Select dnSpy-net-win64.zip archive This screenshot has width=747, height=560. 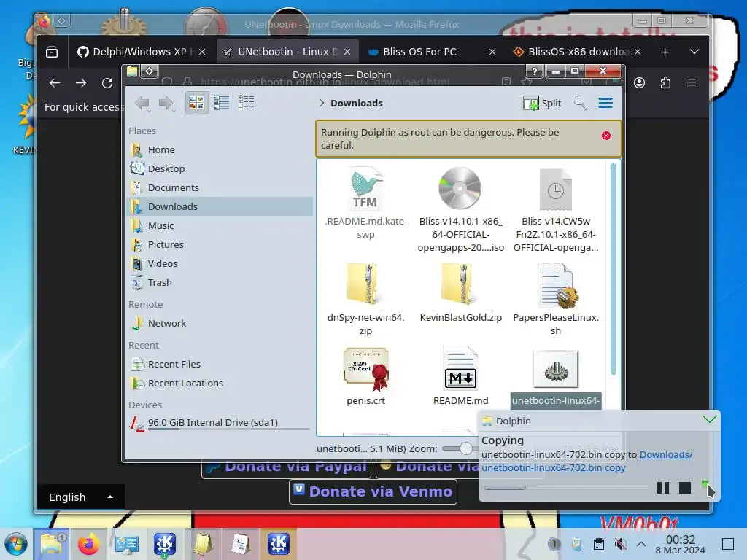tap(365, 299)
